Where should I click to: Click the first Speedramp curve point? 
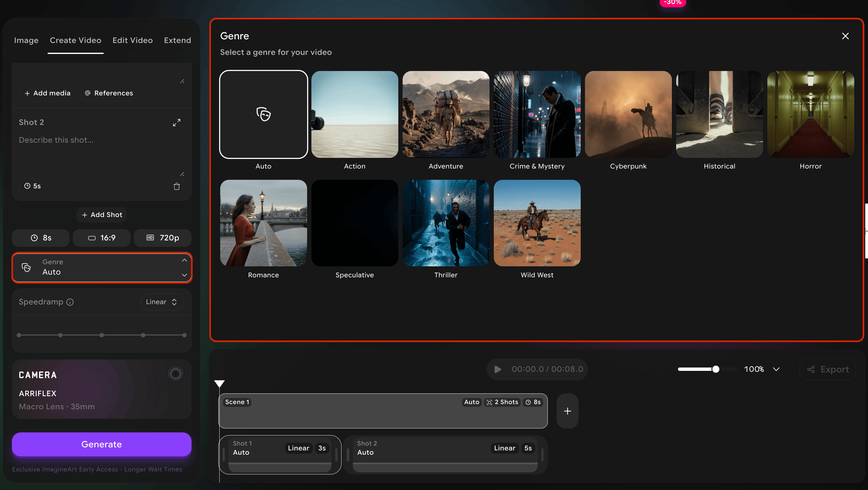(19, 336)
